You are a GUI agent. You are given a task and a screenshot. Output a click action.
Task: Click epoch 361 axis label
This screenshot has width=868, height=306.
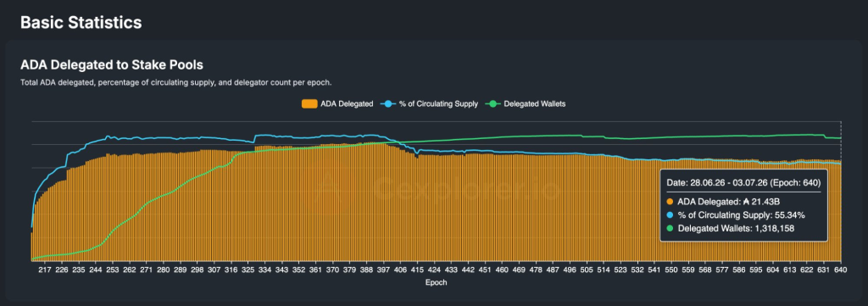click(315, 270)
